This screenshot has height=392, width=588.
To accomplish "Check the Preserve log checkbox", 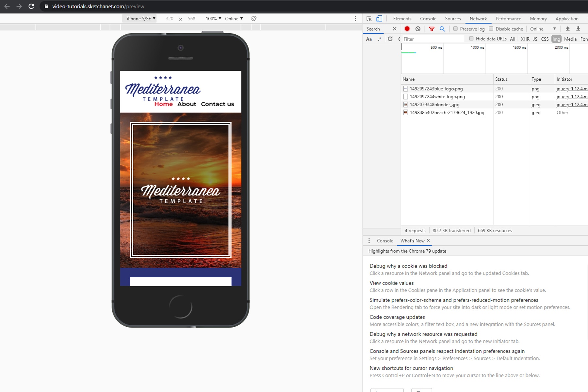I will coord(455,29).
